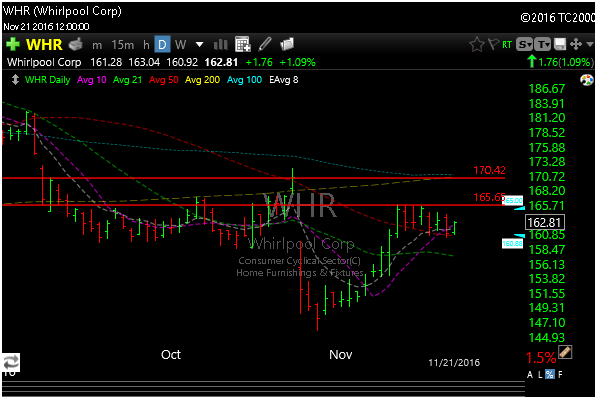Select the F scale mode
The width and height of the screenshot is (595, 397).
pyautogui.click(x=560, y=375)
